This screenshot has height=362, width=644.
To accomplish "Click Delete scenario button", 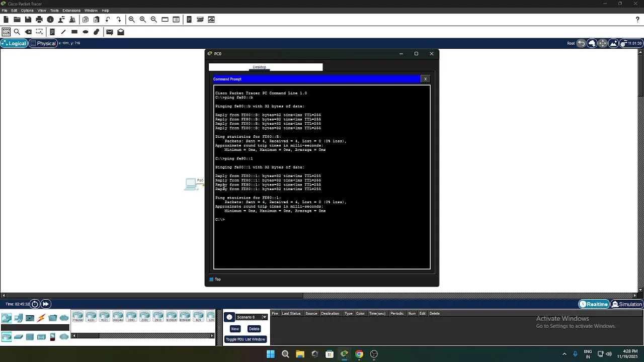I will (254, 329).
